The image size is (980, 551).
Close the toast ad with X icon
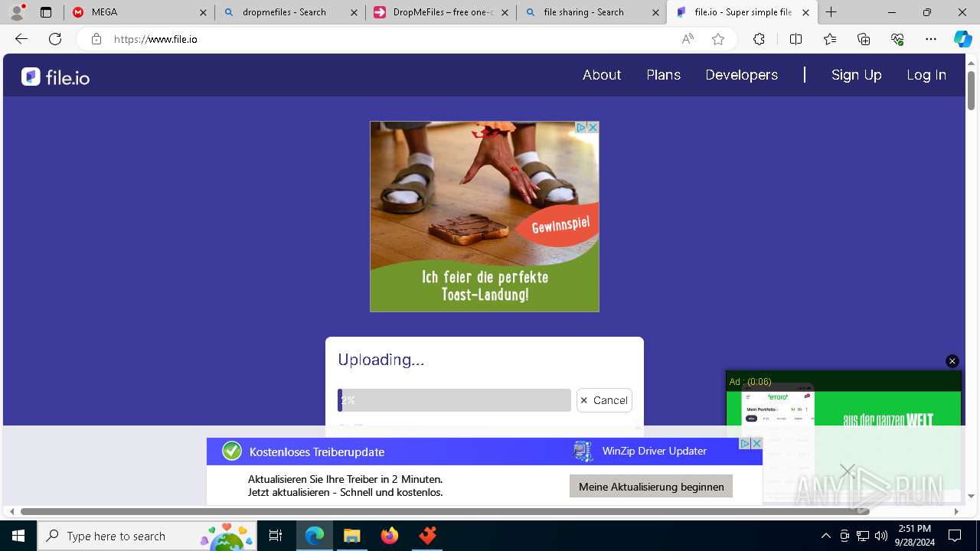(x=593, y=128)
